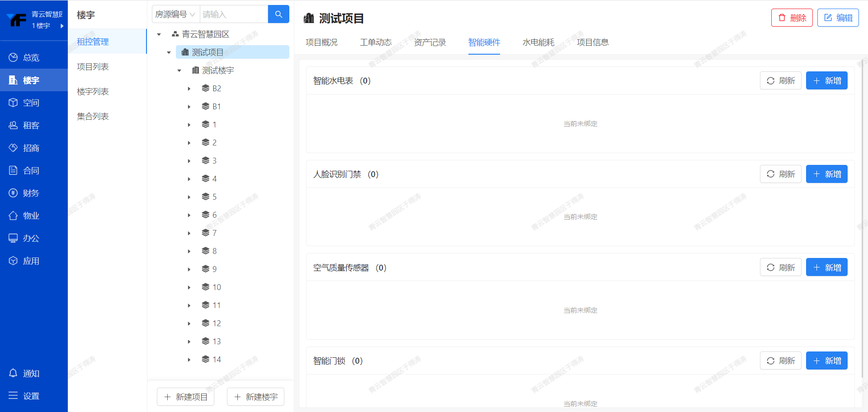Open the 房源编号 dropdown selector

click(175, 14)
